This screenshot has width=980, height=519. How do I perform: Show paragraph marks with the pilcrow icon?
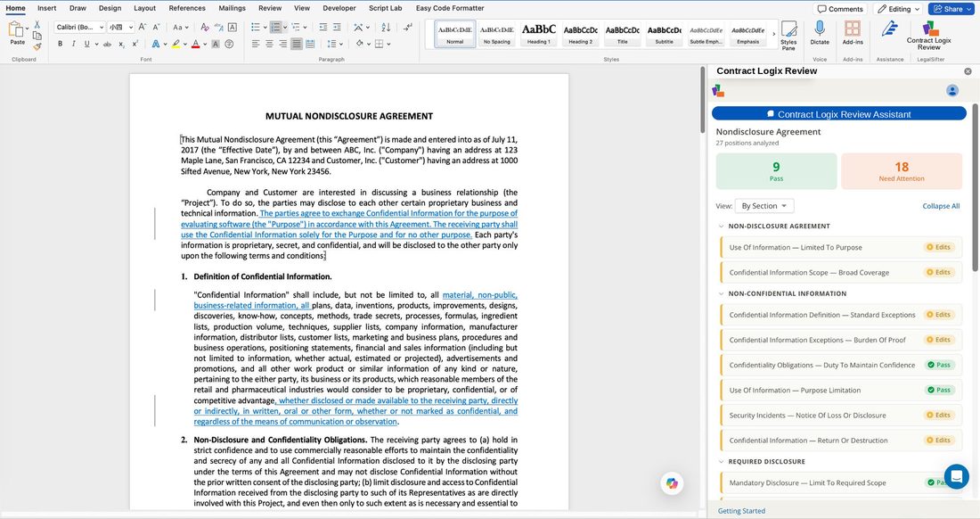(x=407, y=27)
